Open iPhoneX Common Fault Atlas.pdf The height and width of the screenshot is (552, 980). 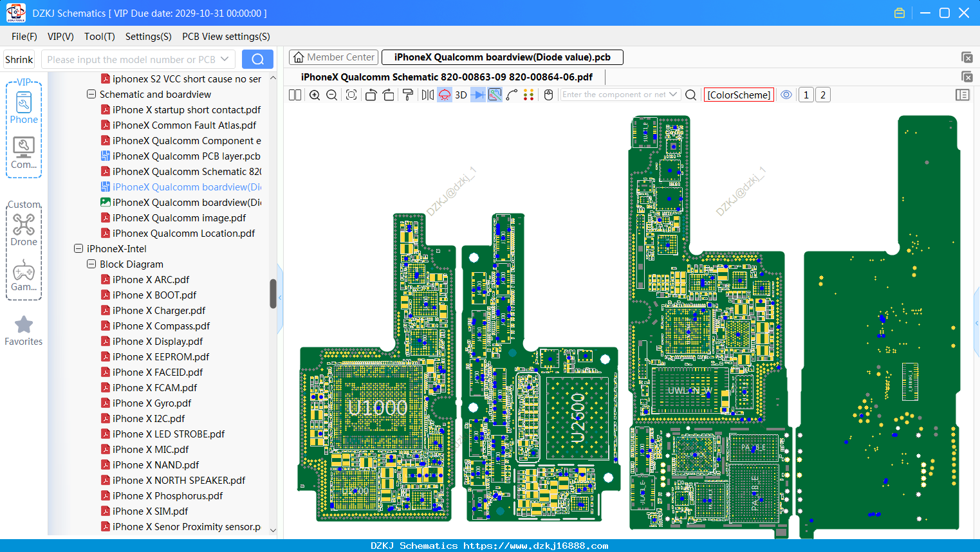tap(184, 125)
